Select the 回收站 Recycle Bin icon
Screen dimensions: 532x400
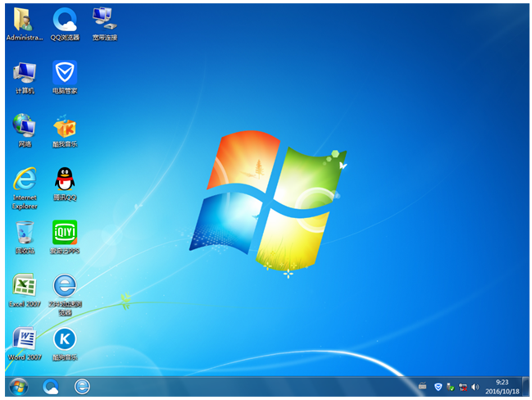point(25,233)
